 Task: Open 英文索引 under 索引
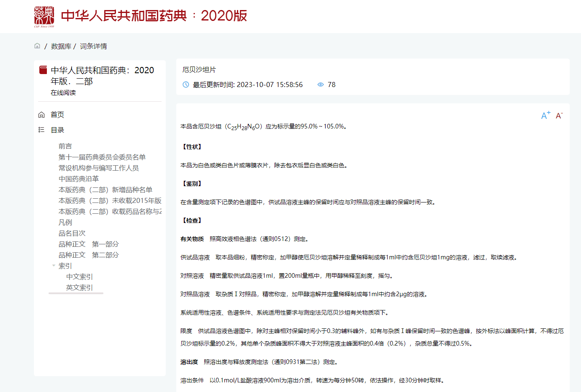pyautogui.click(x=80, y=287)
